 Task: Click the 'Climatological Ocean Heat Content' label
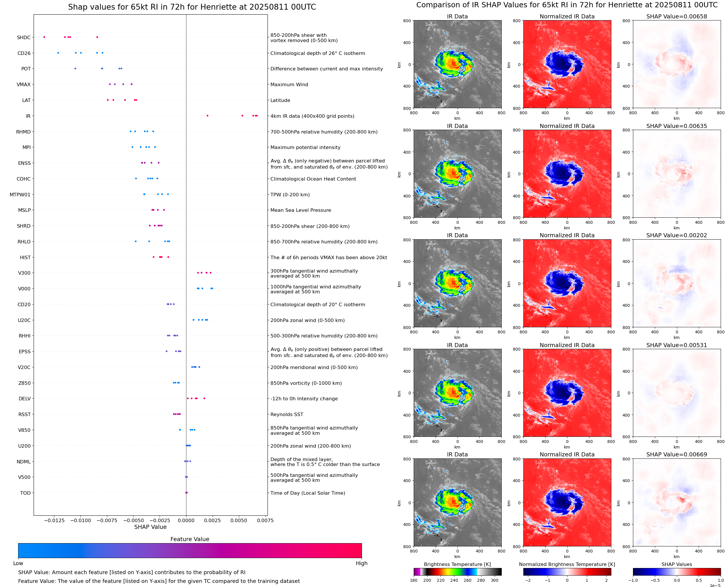[x=313, y=179]
